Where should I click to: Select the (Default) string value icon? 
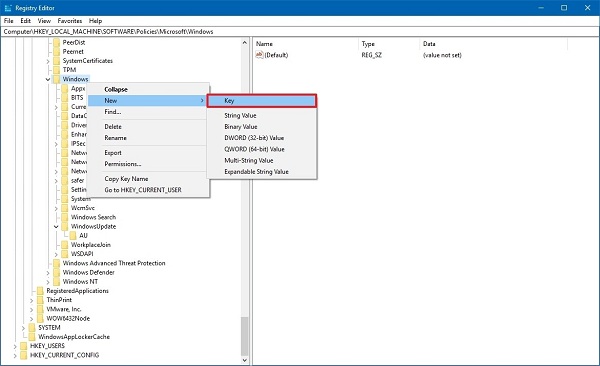point(259,55)
